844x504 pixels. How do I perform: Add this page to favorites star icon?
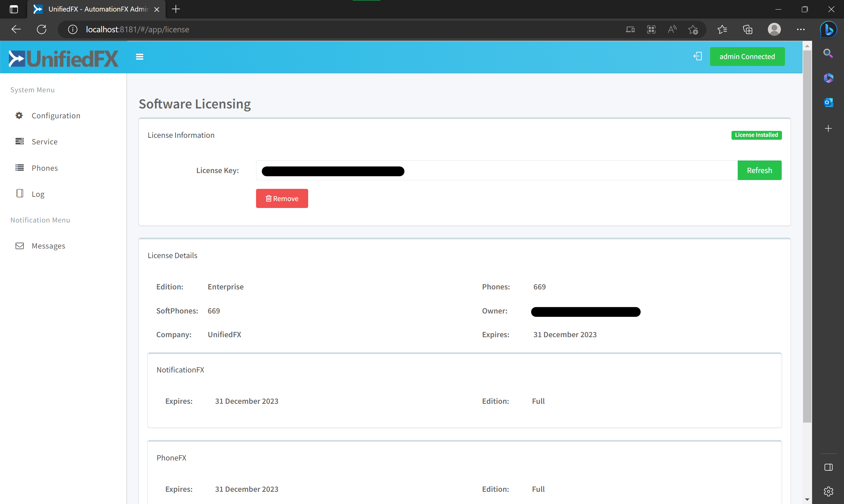click(693, 30)
